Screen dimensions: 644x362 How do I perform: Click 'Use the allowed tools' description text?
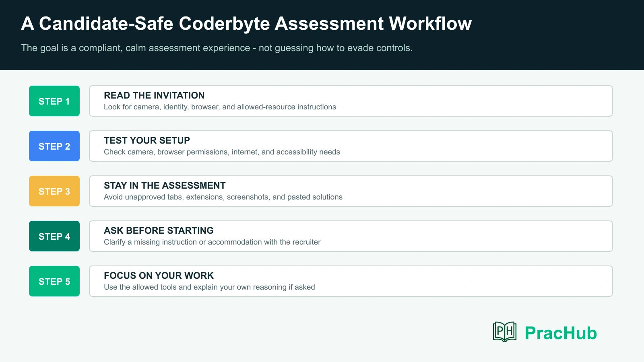click(x=209, y=287)
